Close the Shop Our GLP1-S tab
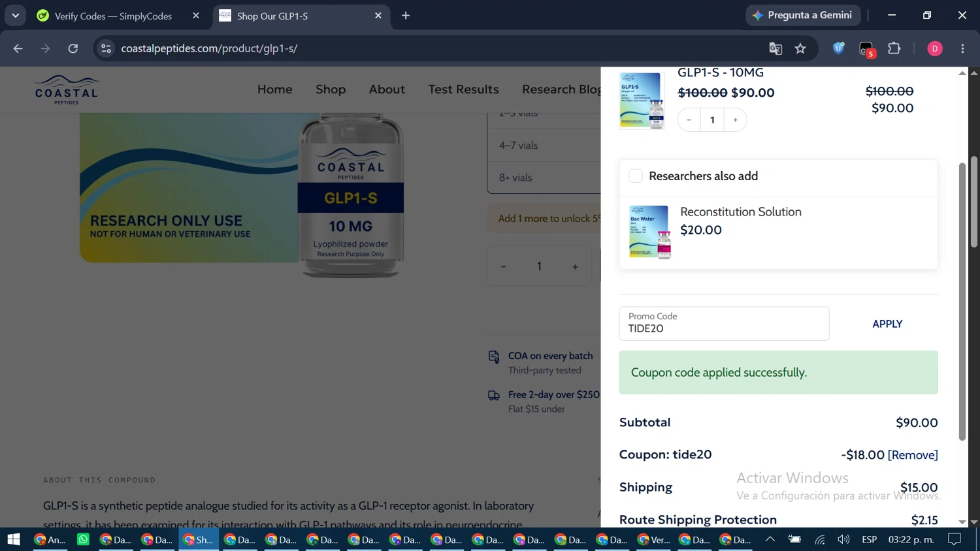 [x=378, y=16]
